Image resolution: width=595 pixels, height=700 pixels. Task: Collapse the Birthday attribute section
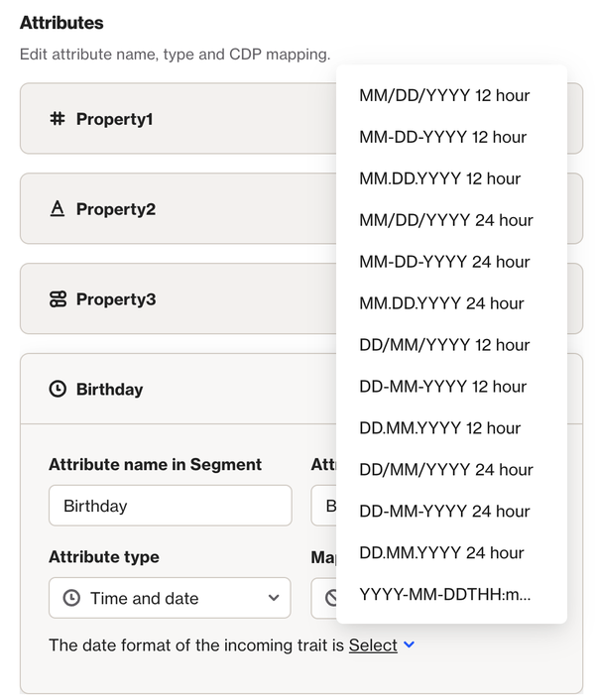(x=178, y=390)
